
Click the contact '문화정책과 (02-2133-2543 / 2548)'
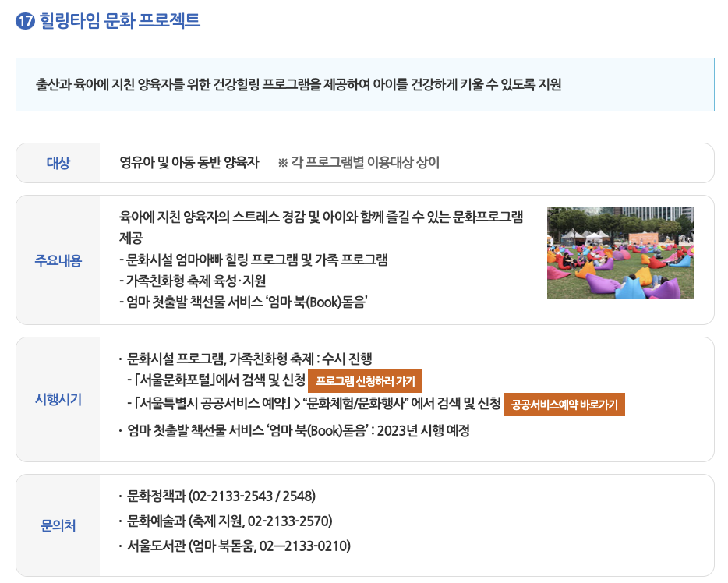(x=221, y=496)
